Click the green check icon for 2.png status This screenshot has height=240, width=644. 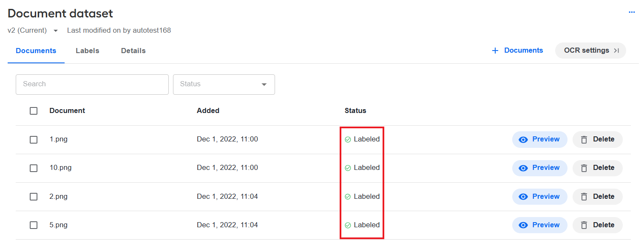click(348, 197)
